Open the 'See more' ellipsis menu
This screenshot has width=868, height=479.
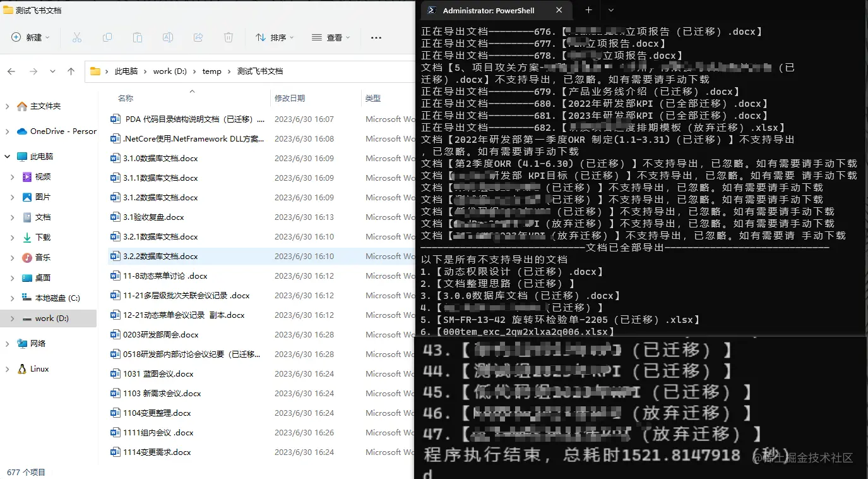(376, 38)
